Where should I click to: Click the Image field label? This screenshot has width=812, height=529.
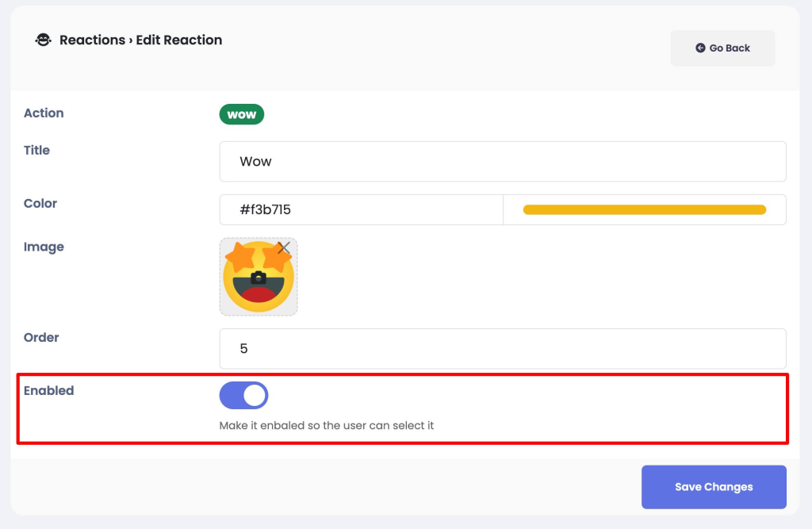tap(44, 247)
